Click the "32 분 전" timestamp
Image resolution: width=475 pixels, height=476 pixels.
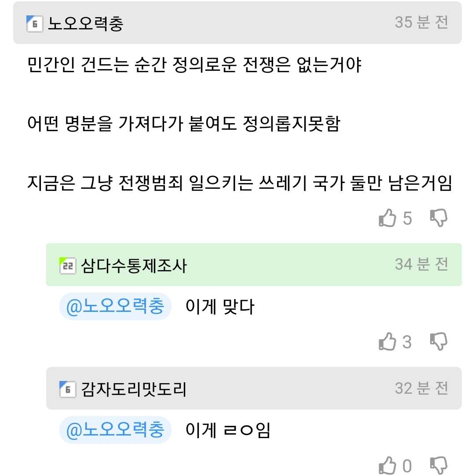point(421,388)
